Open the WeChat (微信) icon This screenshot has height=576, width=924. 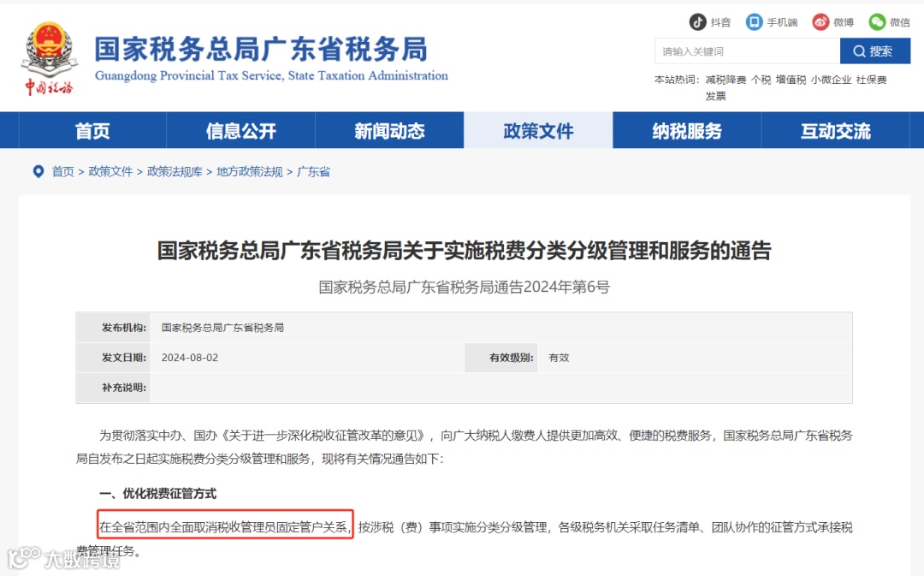click(877, 22)
